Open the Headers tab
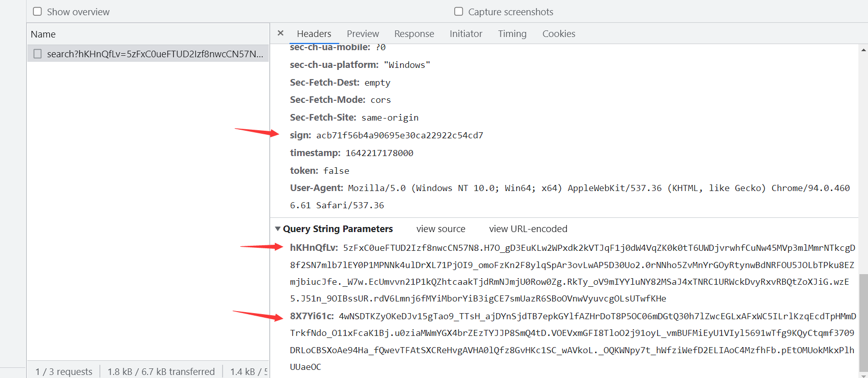 pos(314,33)
